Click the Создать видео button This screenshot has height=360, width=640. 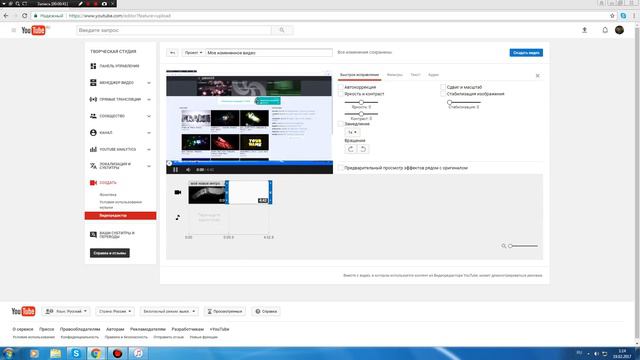click(x=526, y=53)
